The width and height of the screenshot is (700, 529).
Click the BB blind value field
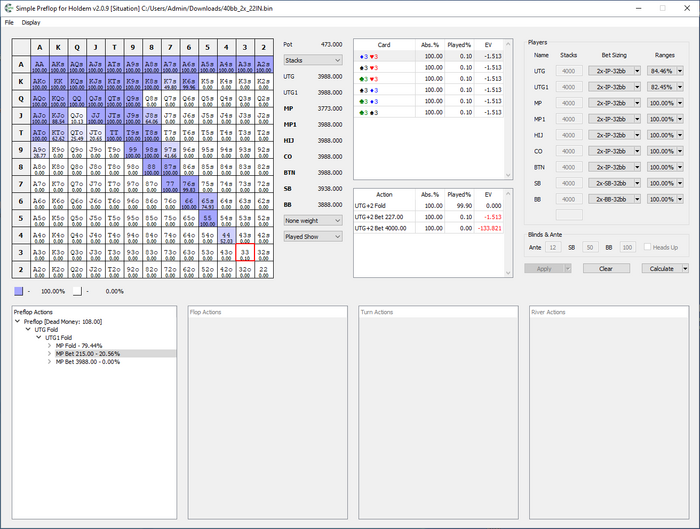tap(627, 247)
